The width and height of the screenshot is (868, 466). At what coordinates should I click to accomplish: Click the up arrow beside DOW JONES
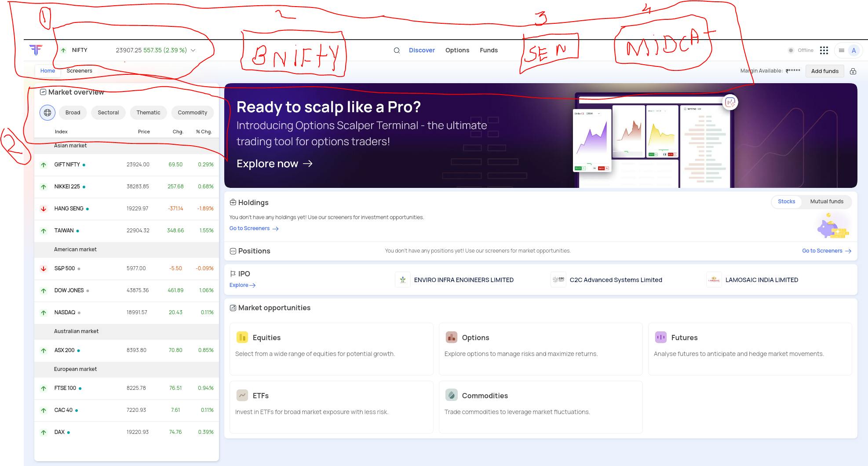(x=44, y=291)
